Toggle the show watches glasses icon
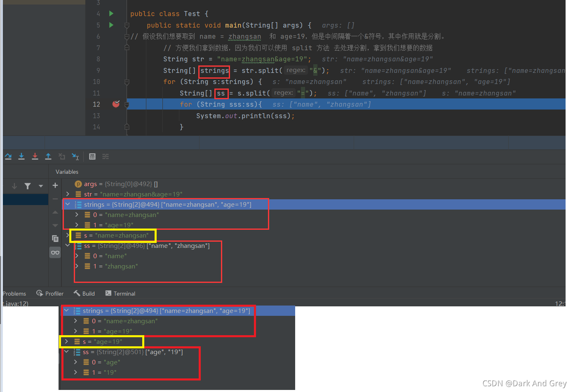This screenshot has height=392, width=573. [x=55, y=252]
